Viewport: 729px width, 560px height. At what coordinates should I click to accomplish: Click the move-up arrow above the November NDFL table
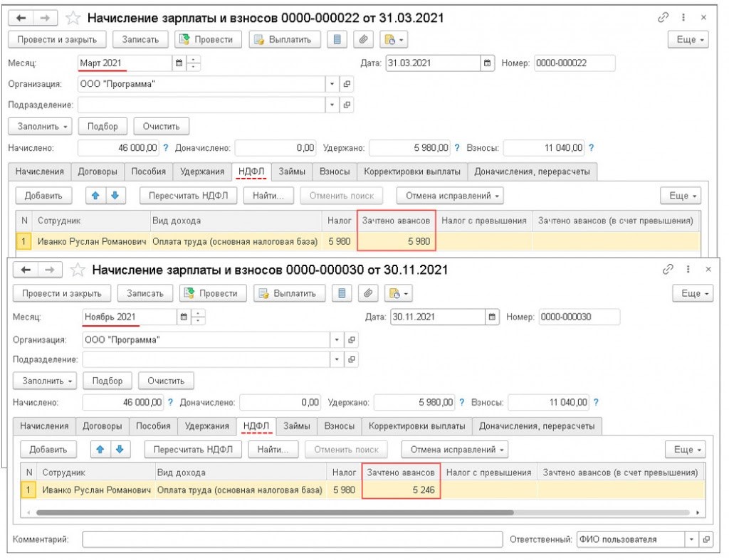coord(100,449)
